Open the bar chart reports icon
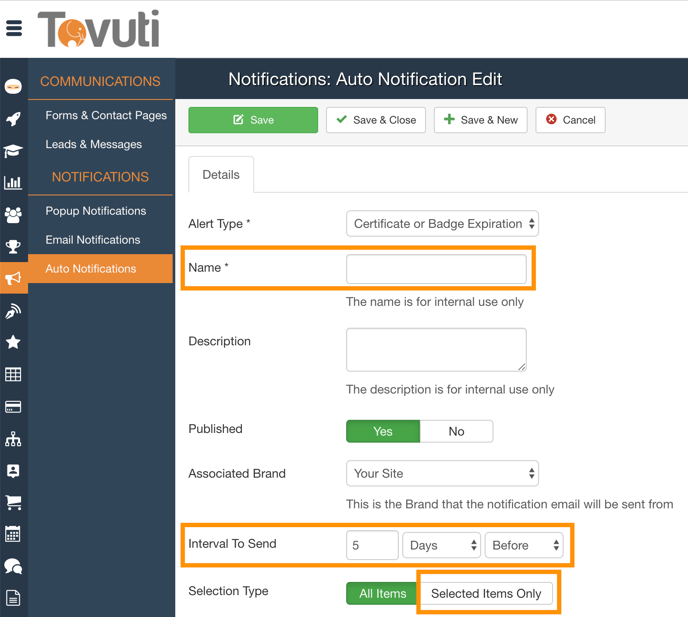 [x=13, y=182]
